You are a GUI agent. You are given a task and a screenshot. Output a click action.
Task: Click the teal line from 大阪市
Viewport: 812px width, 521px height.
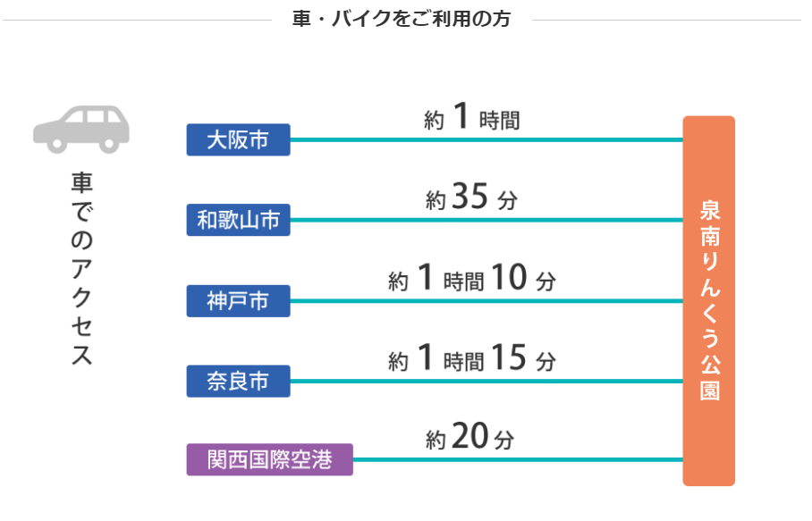(x=486, y=139)
